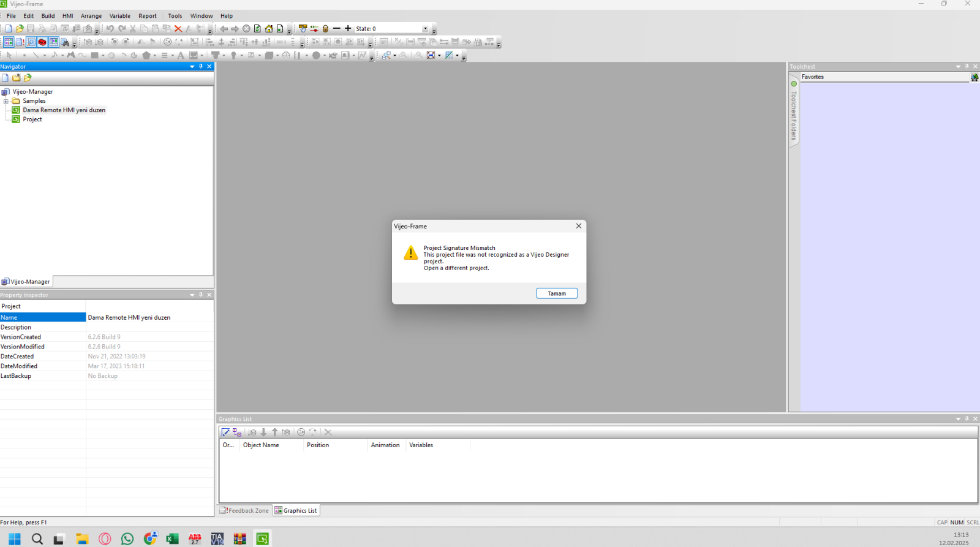Click the plus next-state icon

[348, 28]
